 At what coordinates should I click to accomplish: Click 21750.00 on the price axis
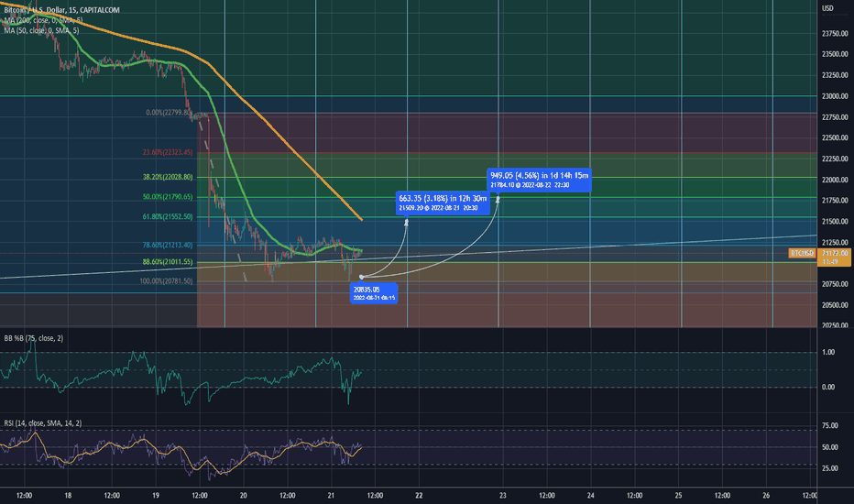[x=835, y=201]
